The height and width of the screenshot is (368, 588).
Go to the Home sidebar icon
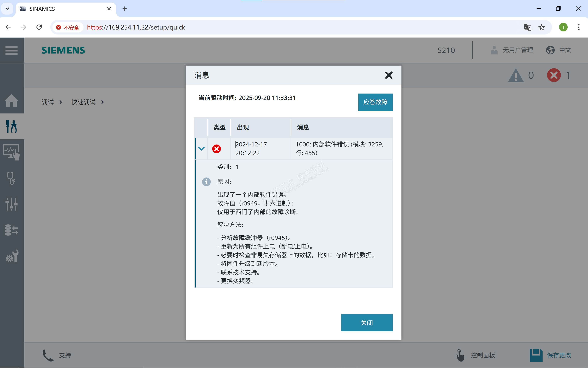tap(12, 100)
